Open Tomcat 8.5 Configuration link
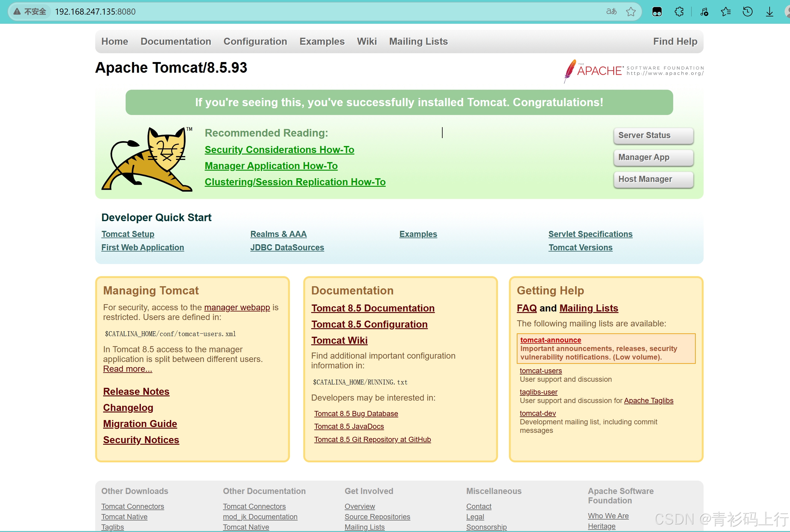The height and width of the screenshot is (532, 790). coord(369,324)
